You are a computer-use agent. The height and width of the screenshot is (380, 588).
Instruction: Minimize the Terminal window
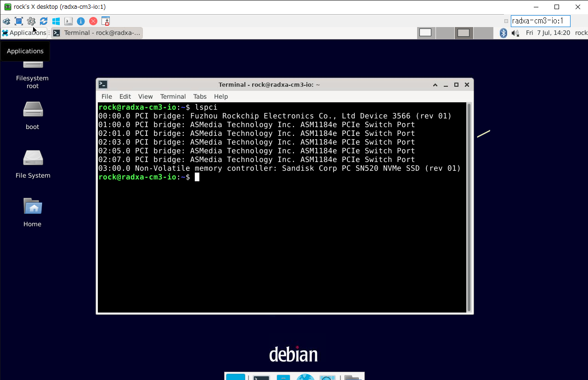click(446, 85)
